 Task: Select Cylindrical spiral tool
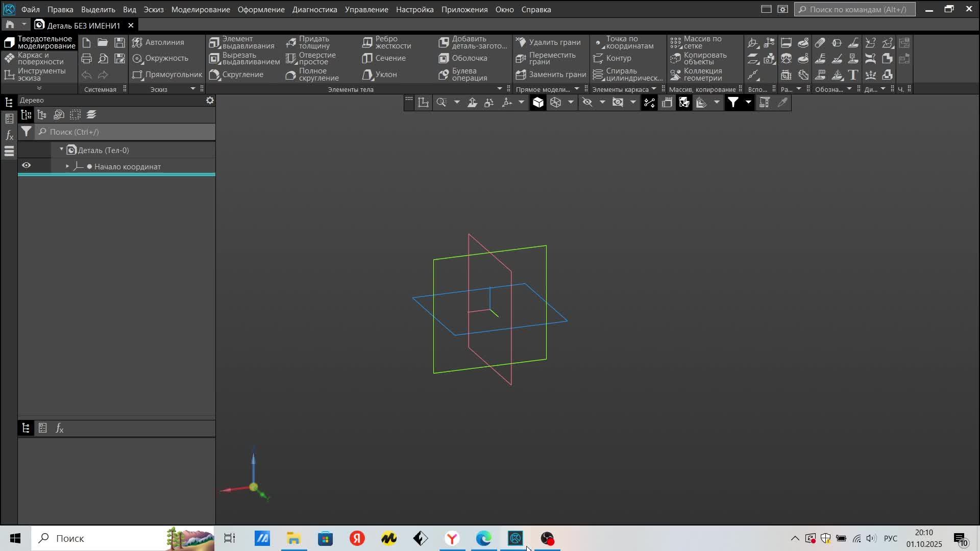pos(627,74)
